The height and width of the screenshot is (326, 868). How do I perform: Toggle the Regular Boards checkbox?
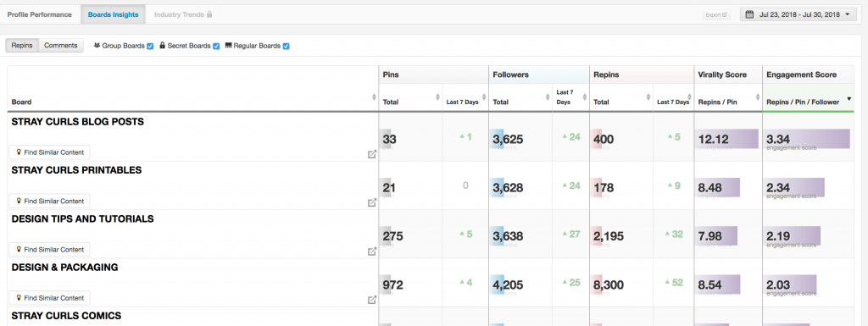point(287,47)
